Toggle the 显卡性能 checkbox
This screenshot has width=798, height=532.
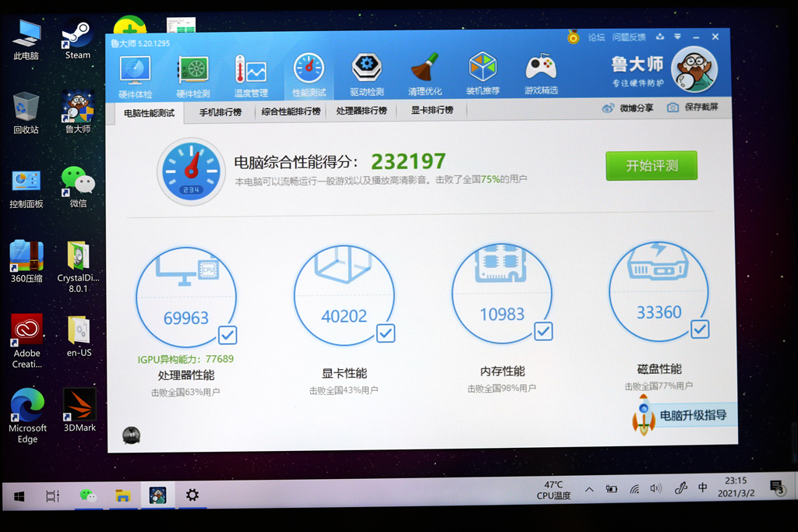(x=385, y=333)
